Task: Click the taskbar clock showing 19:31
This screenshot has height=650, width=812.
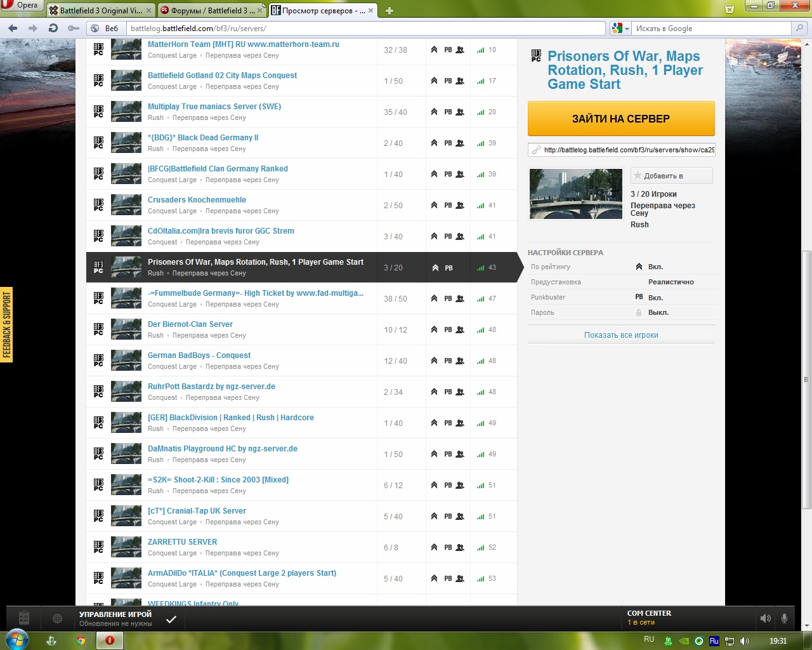Action: pyautogui.click(x=778, y=640)
